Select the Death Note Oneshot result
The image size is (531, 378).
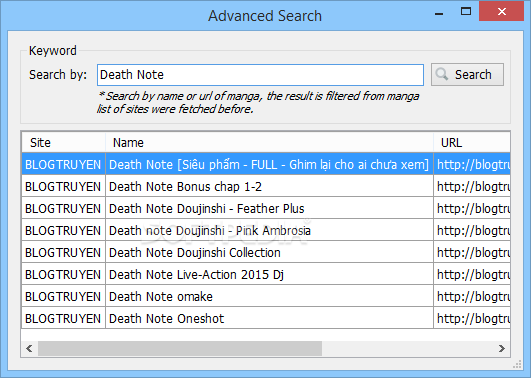pos(266,318)
